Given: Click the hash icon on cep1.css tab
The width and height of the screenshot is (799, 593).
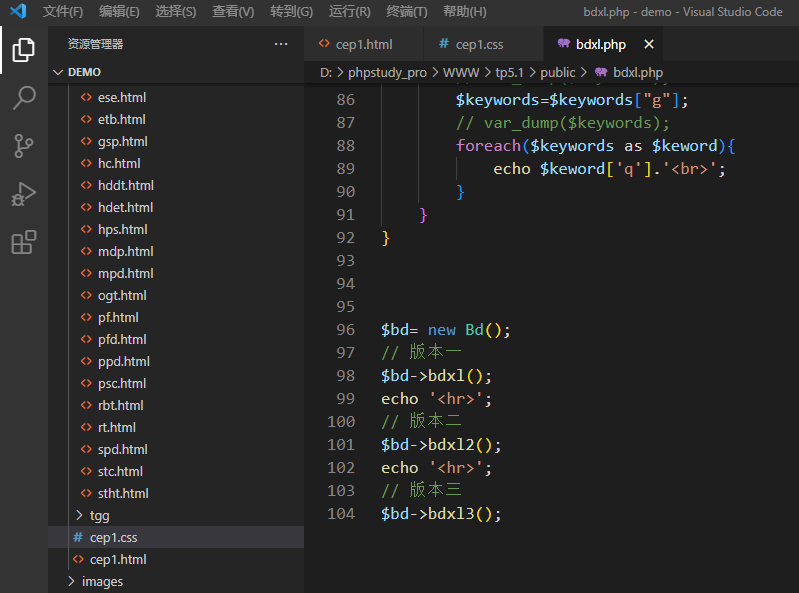Looking at the screenshot, I should coord(444,44).
